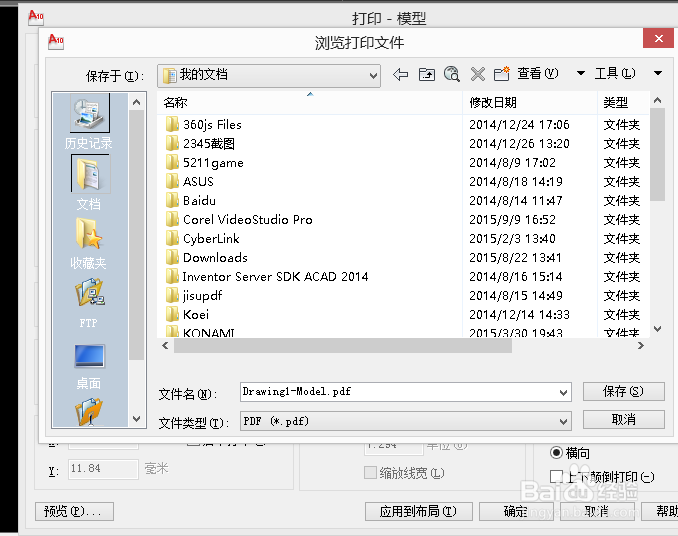The height and width of the screenshot is (536, 678).
Task: Select the KONAMI folder row
Action: [403, 332]
